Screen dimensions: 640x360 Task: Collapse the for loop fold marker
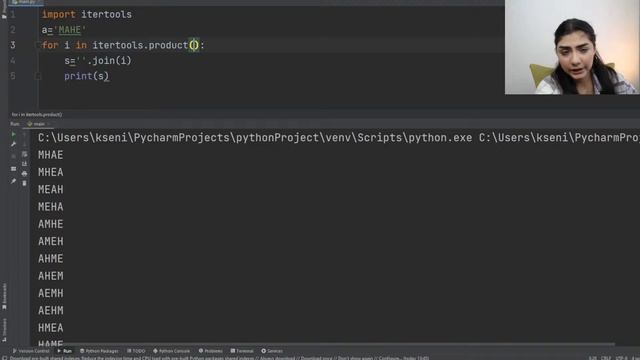pos(38,45)
